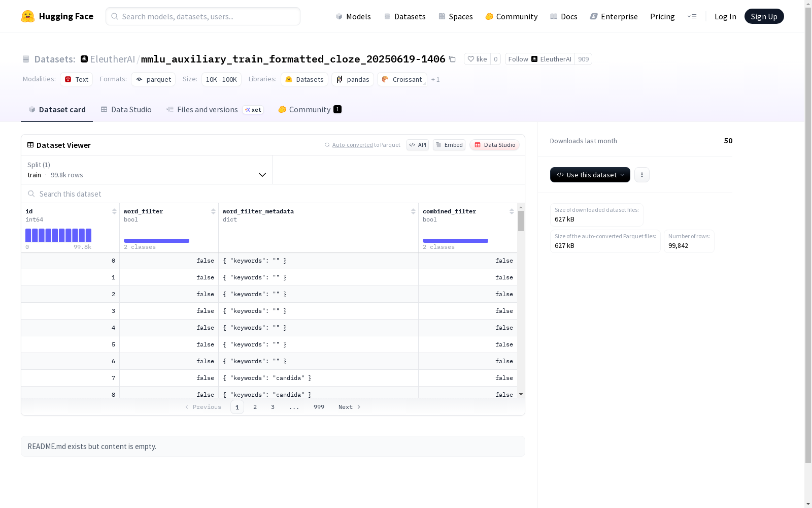Click the Embed button
The image size is (812, 508).
click(x=449, y=145)
